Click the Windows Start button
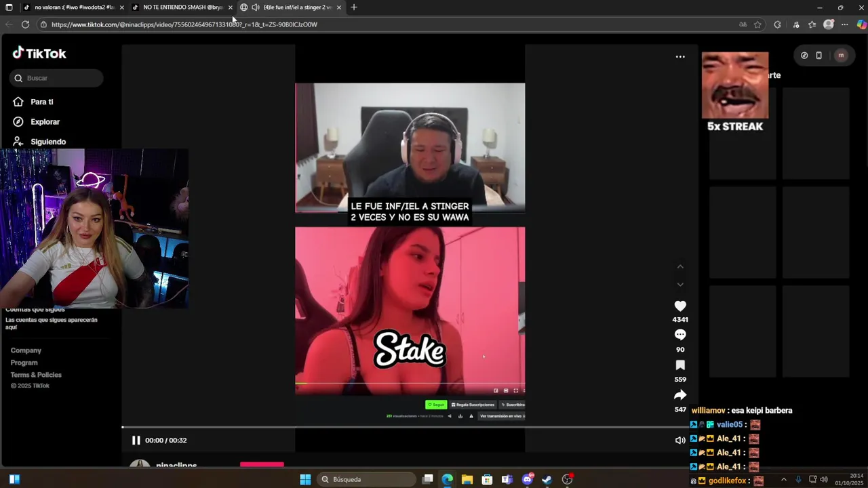Image resolution: width=868 pixels, height=488 pixels. click(306, 480)
